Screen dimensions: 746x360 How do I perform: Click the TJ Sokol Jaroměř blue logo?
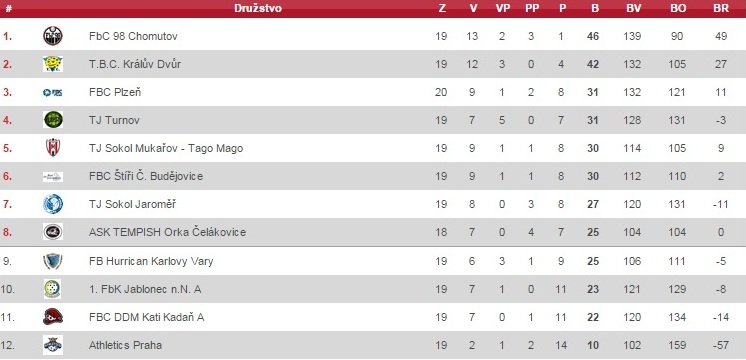tap(53, 204)
